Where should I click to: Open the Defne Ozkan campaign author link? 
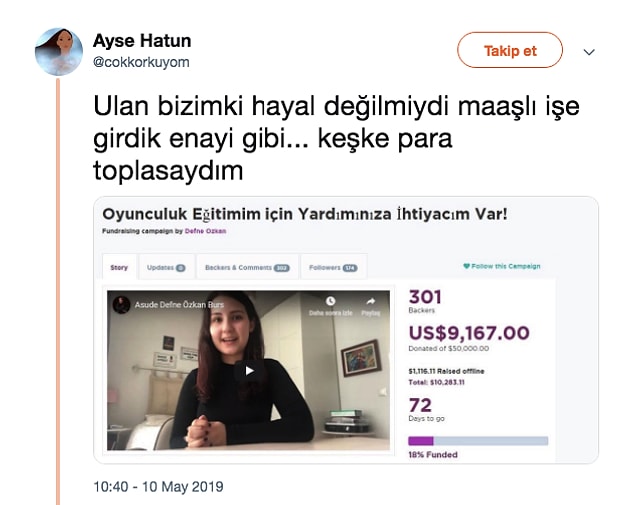click(205, 231)
